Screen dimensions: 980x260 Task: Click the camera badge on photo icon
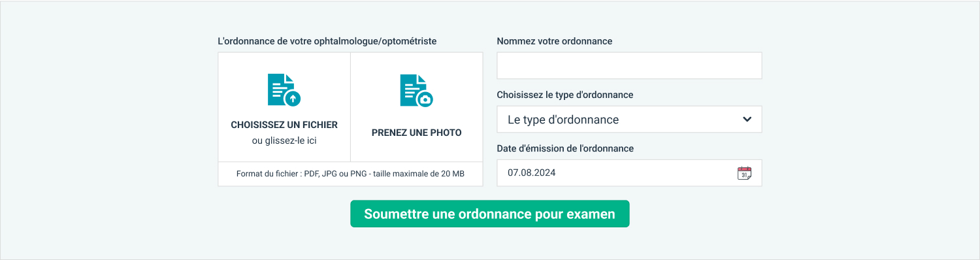click(x=426, y=99)
